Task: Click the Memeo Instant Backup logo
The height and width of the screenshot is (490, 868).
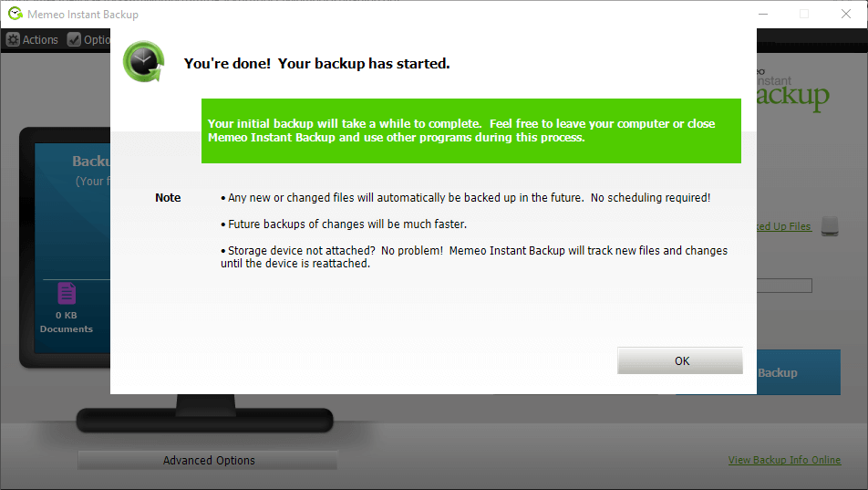Action: point(793,89)
